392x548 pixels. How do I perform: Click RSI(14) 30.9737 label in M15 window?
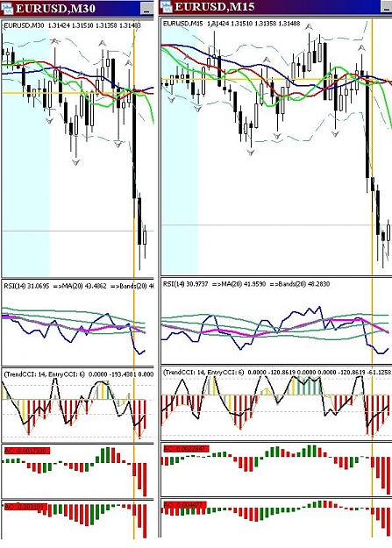[186, 284]
